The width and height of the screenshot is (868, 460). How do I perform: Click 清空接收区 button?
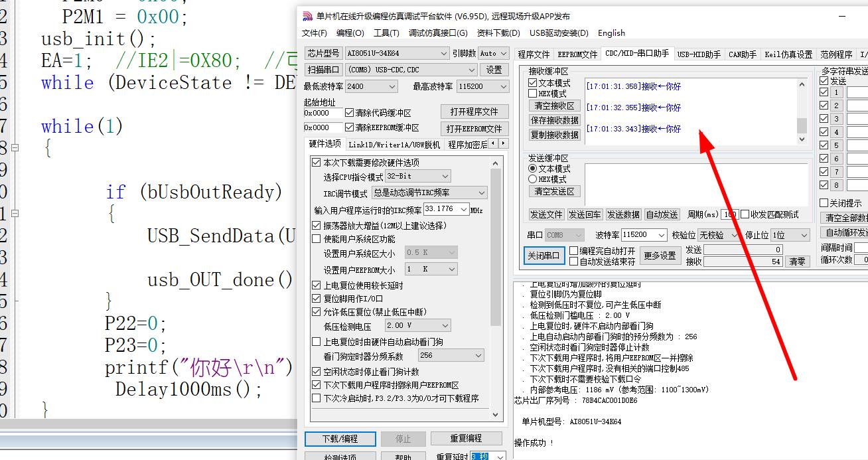555,106
